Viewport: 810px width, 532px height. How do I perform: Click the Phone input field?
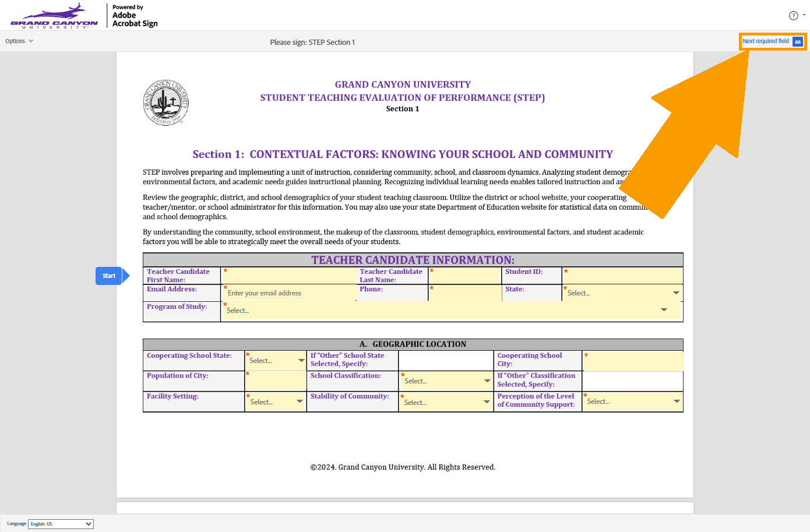coord(464,293)
